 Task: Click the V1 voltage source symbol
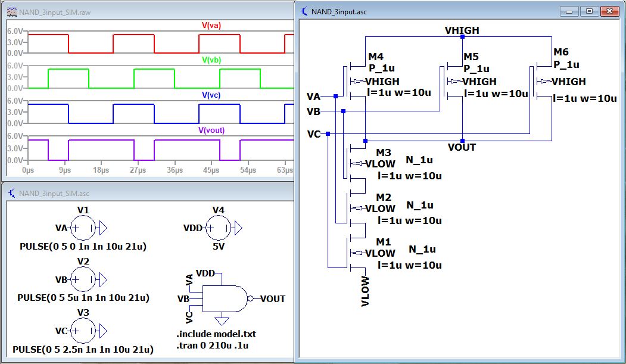(x=83, y=228)
